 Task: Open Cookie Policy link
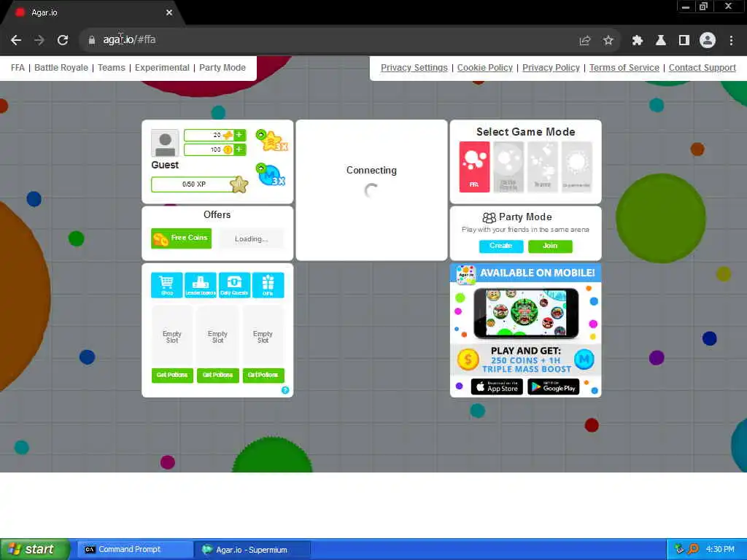485,68
